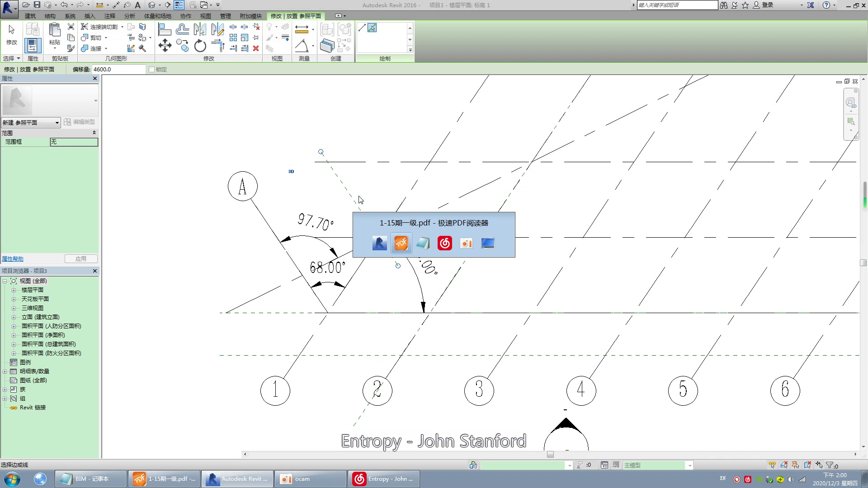Enable the 锁定 lock checkbox
Image resolution: width=868 pixels, height=488 pixels.
[152, 70]
